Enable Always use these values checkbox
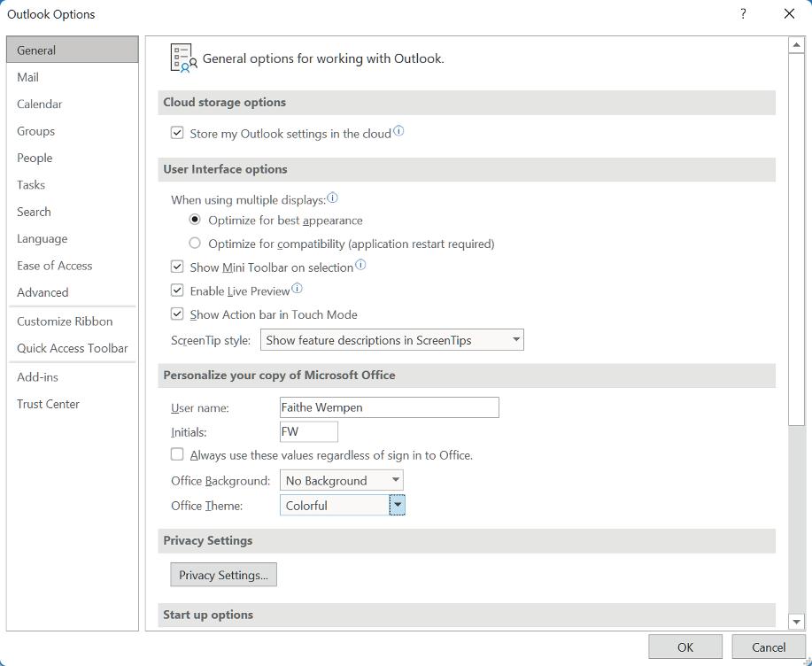812x666 pixels. [x=178, y=455]
